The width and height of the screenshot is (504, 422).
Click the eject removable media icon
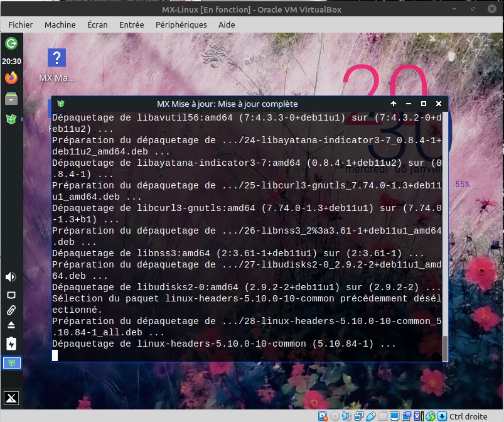(11, 325)
